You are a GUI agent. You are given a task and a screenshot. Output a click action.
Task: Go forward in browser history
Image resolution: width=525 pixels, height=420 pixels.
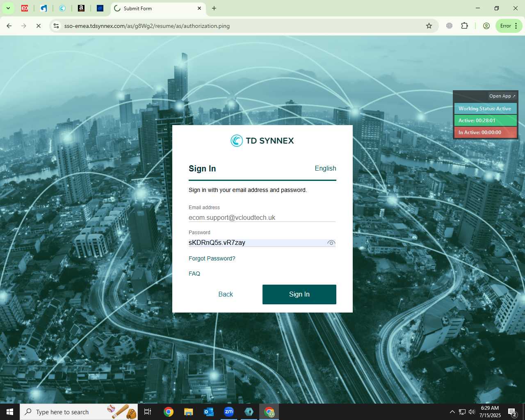coord(24,26)
